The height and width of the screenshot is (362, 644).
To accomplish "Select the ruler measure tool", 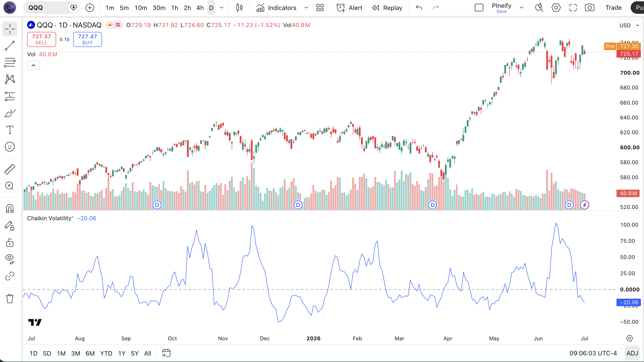I will pyautogui.click(x=10, y=169).
